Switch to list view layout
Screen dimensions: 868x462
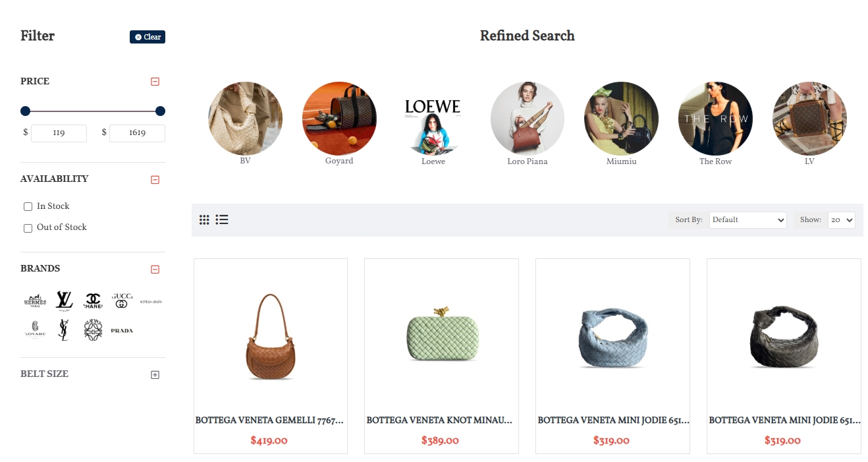tap(222, 219)
